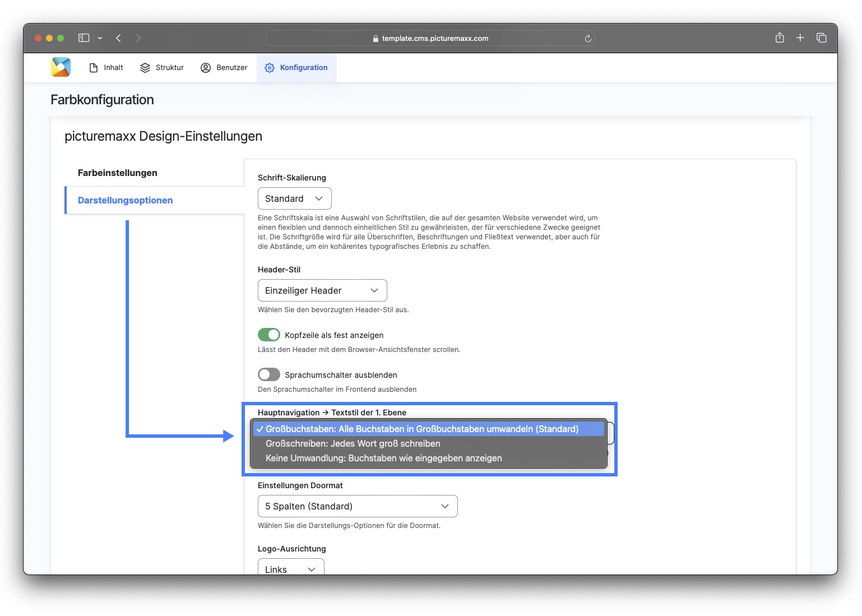This screenshot has width=862, height=616.
Task: Click the Safari share icon
Action: tap(780, 38)
